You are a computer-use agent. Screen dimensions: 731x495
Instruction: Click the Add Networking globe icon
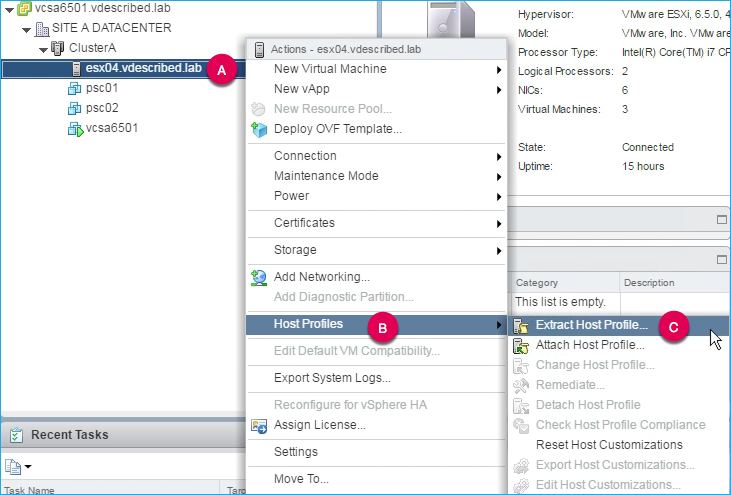pyautogui.click(x=259, y=277)
